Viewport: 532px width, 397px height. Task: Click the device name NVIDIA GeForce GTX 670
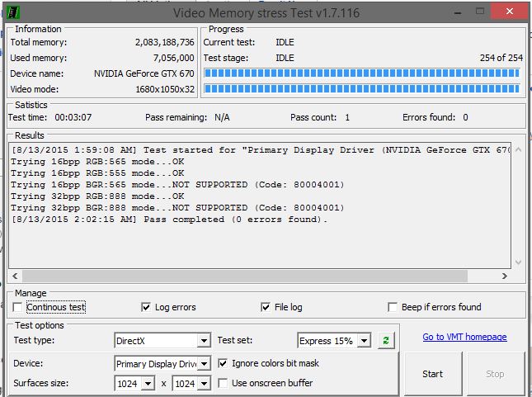coord(144,73)
